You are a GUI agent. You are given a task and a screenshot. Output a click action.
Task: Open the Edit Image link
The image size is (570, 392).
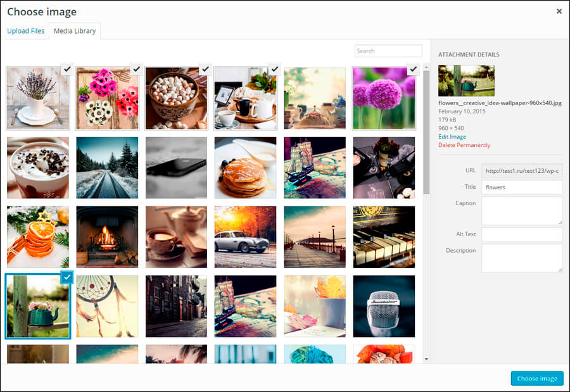click(452, 136)
